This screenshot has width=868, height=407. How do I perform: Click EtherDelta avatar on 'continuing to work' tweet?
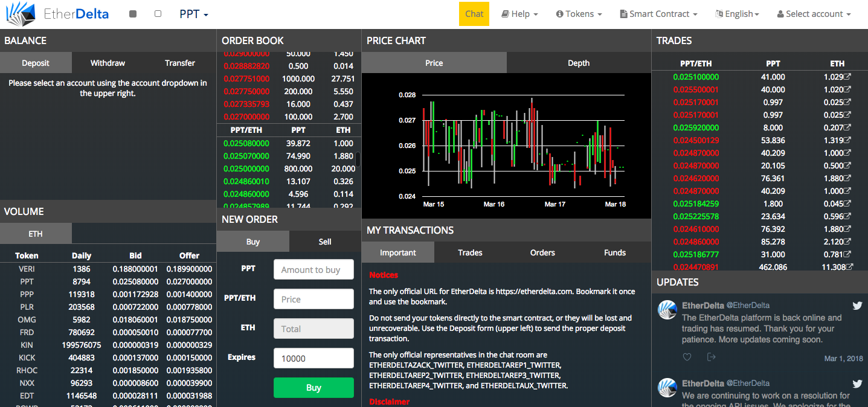[667, 388]
